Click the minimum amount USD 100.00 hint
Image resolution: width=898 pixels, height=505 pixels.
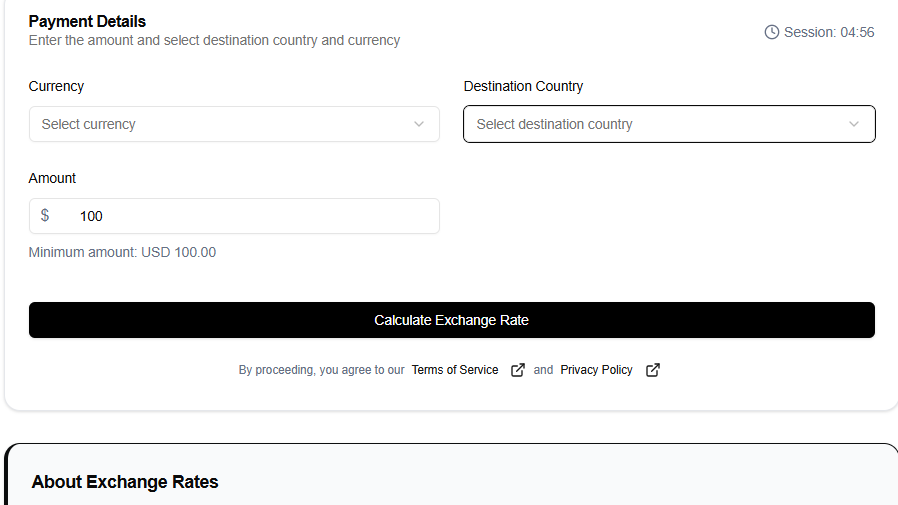122,252
